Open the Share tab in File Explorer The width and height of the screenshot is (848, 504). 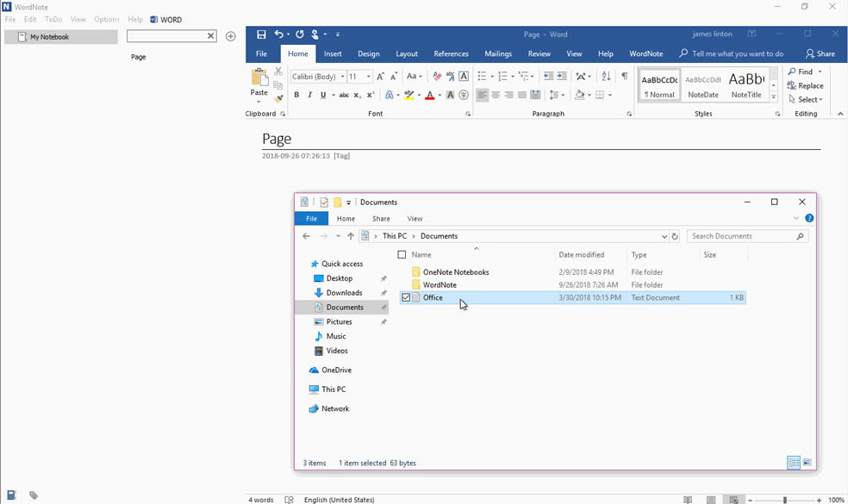[x=381, y=219]
